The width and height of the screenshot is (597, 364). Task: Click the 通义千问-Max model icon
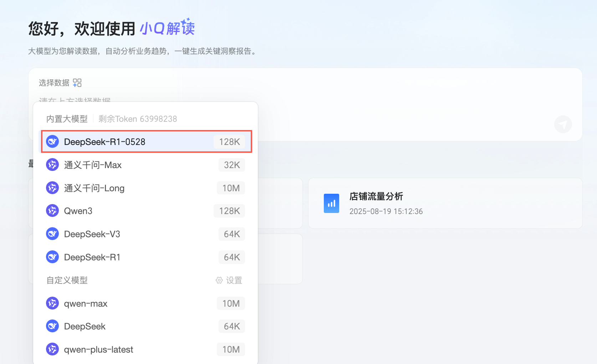point(52,165)
